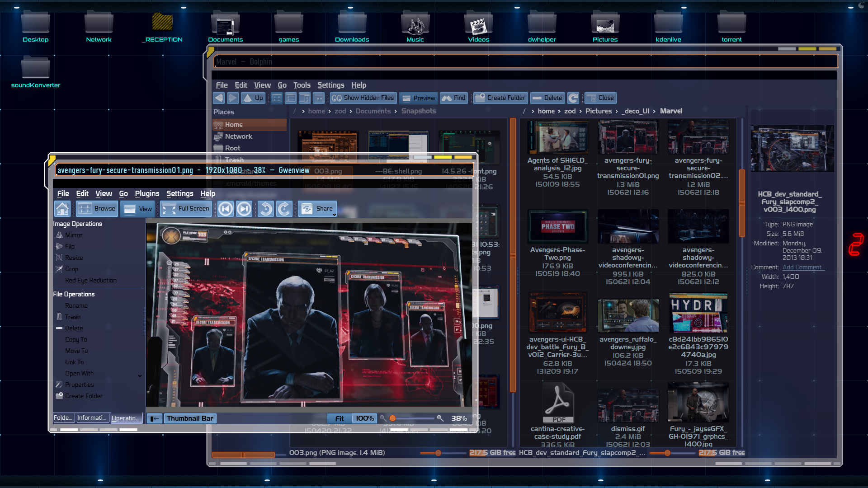
Task: Go to previous image in Gwenview
Action: 226,209
